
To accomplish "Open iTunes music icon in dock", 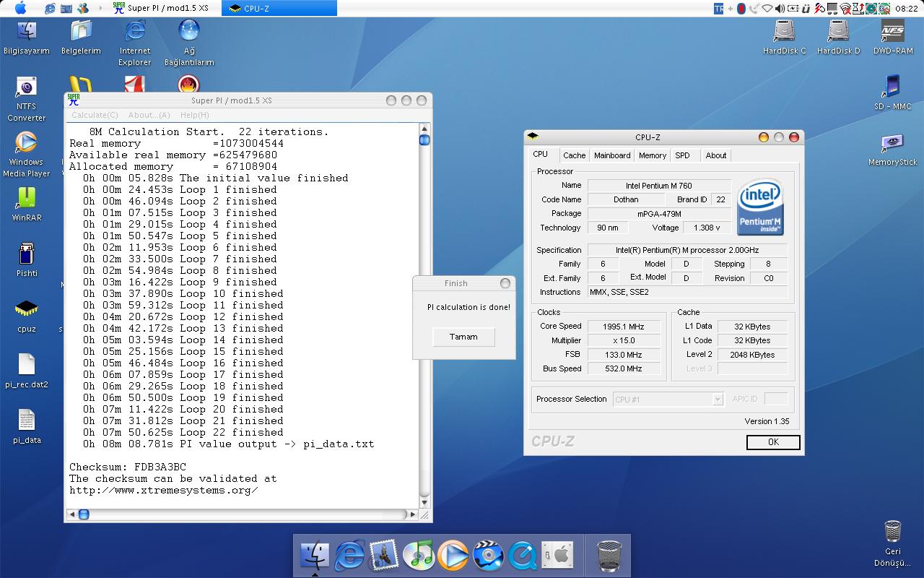I will coord(419,555).
